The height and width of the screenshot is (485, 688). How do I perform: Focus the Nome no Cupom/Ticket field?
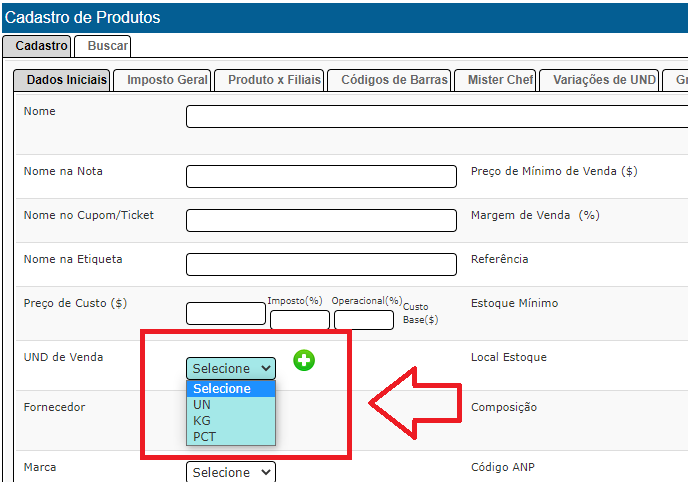[321, 220]
